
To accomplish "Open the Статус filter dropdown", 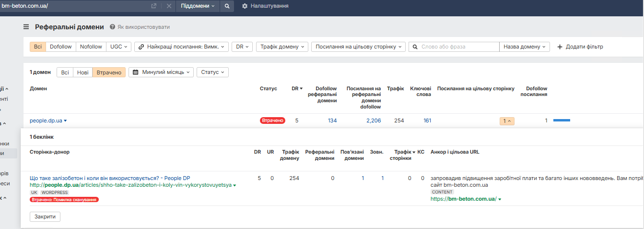I will click(x=212, y=72).
